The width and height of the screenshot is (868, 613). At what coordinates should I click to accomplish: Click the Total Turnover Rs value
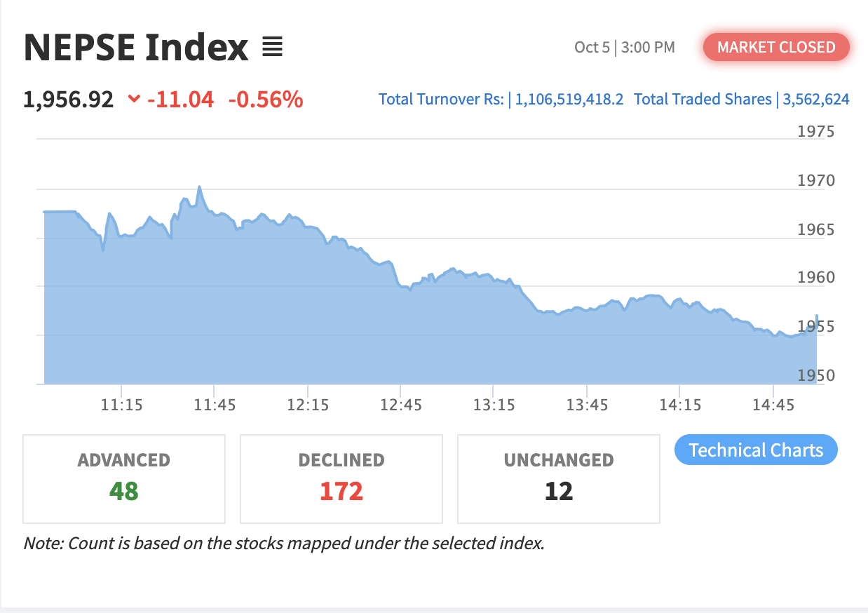coord(569,100)
